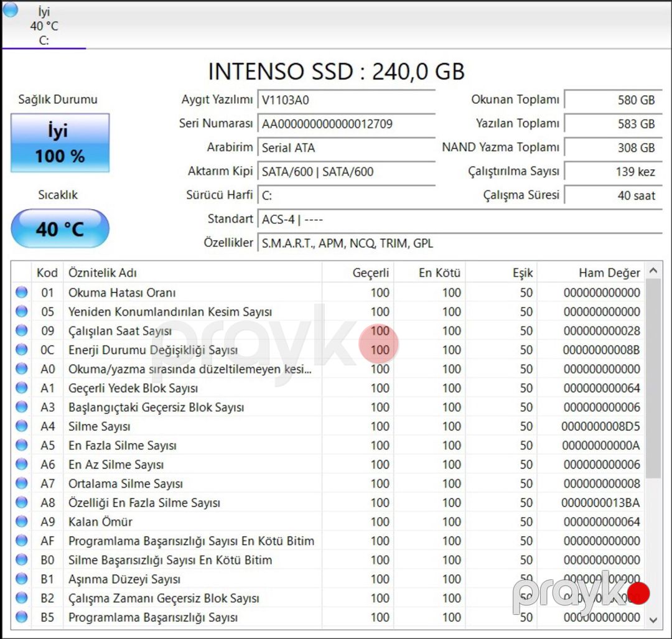Select Yeniden Konumlandırılan Kesim Sayısı row text

point(170,312)
